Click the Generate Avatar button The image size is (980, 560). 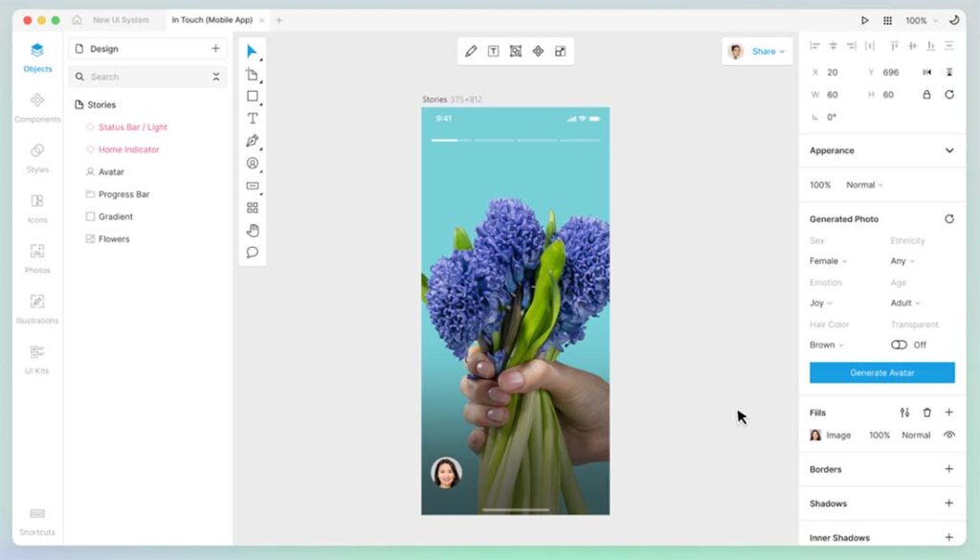881,372
